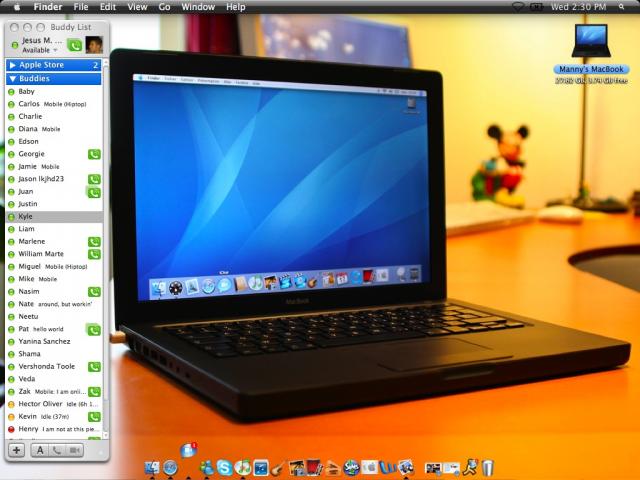
Task: Open iPhoto from the Dock
Action: [x=296, y=468]
